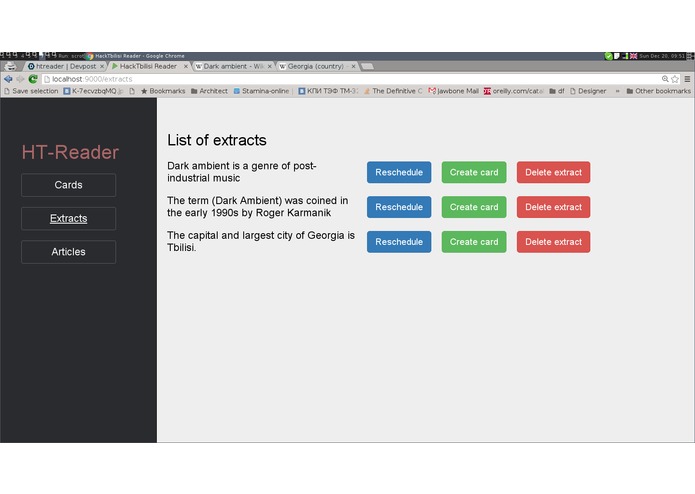This screenshot has height=494, width=695.
Task: Open the K-7ecvzbqMQ bookmark
Action: 93,91
